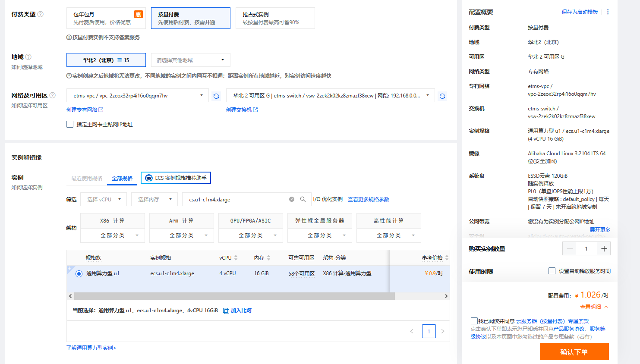
Task: Select the X86 计算 architecture tab
Action: tap(113, 221)
